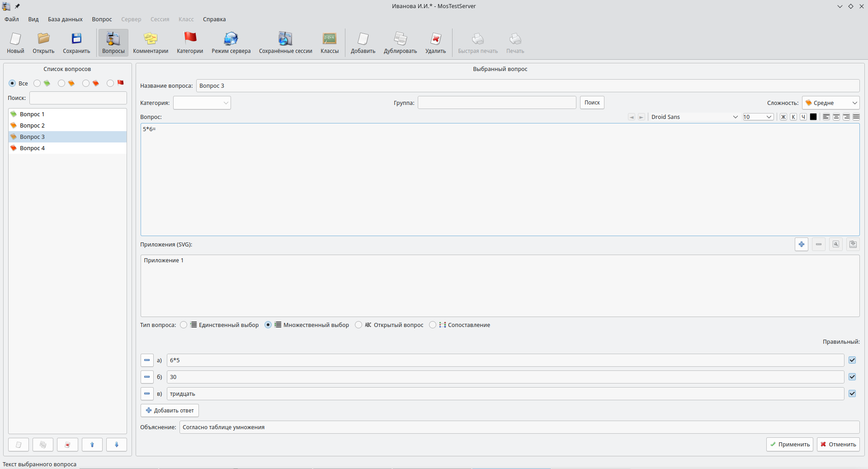Click the black text color swatch
This screenshot has width=868, height=469.
tap(813, 117)
